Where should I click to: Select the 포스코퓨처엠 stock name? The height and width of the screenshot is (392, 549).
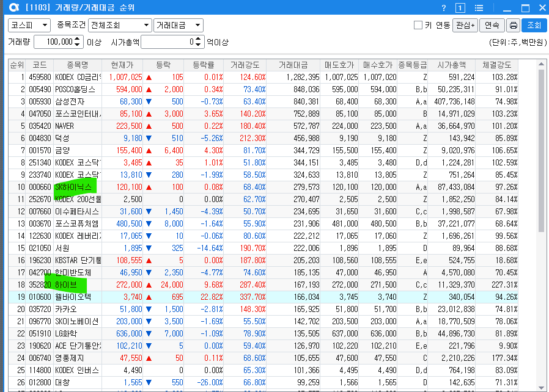click(x=76, y=224)
